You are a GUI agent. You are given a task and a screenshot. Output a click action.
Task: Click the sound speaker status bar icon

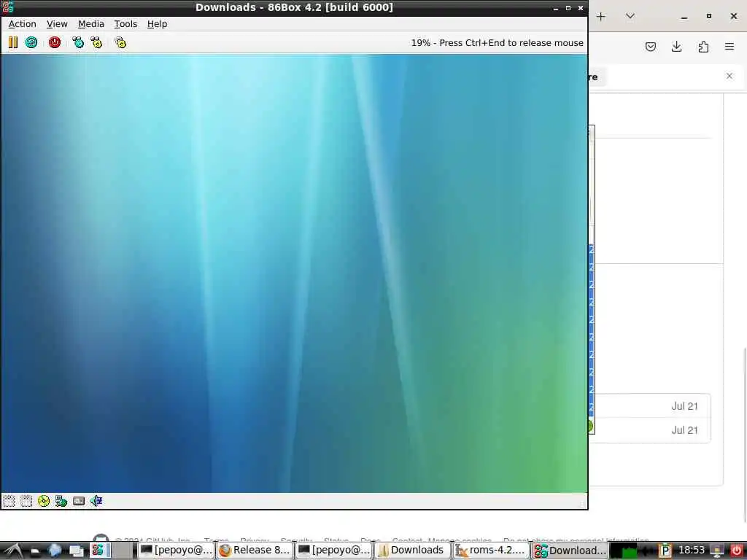96,501
